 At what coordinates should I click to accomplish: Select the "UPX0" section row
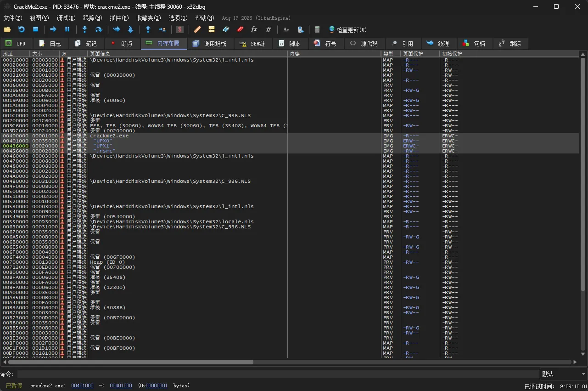[290, 141]
